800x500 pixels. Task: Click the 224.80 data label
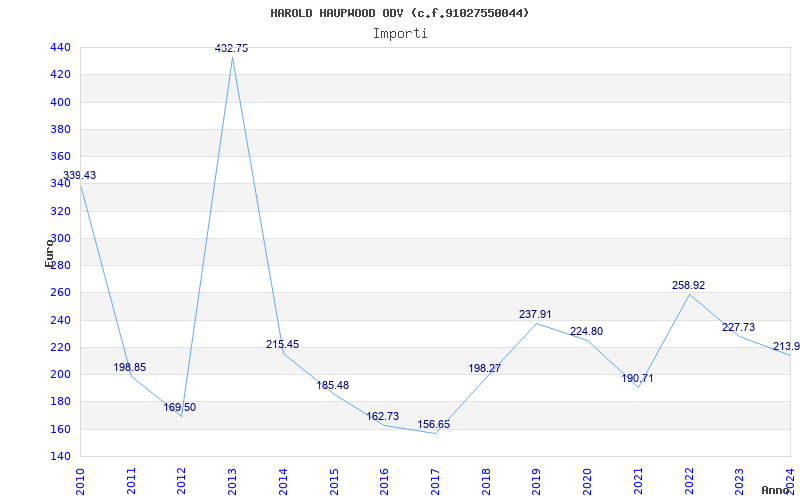[x=586, y=332]
